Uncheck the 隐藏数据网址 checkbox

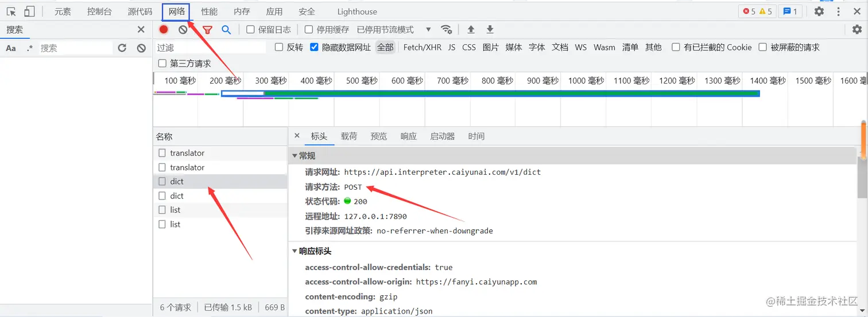click(314, 47)
